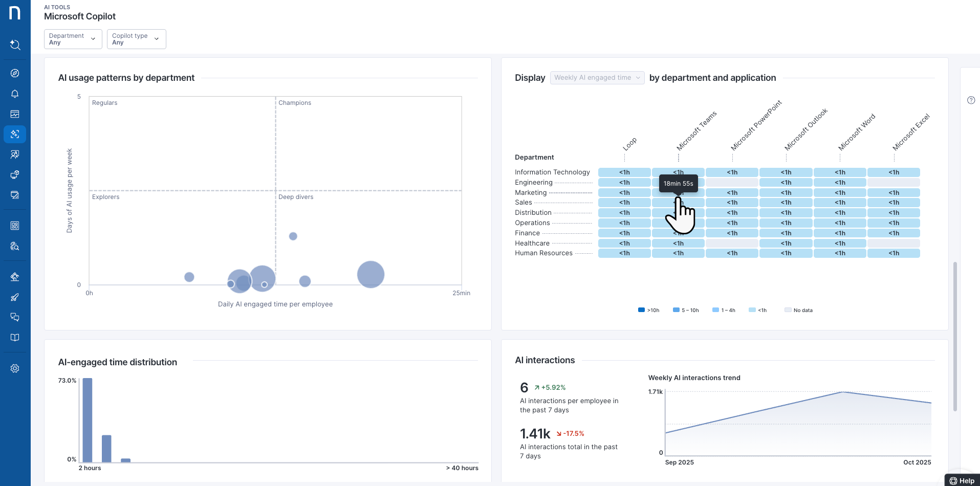Screen dimensions: 980x486
Task: Click the largest bubble in the Deep divers quadrant
Action: click(371, 274)
